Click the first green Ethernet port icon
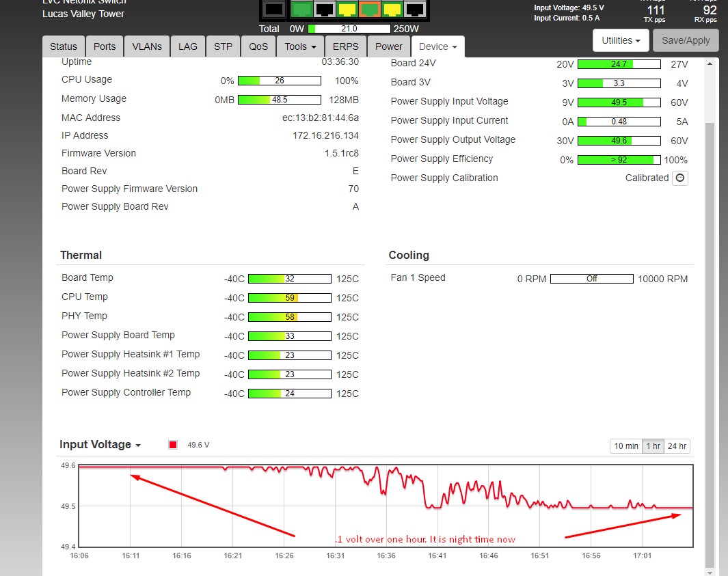728x576 pixels. (x=301, y=10)
